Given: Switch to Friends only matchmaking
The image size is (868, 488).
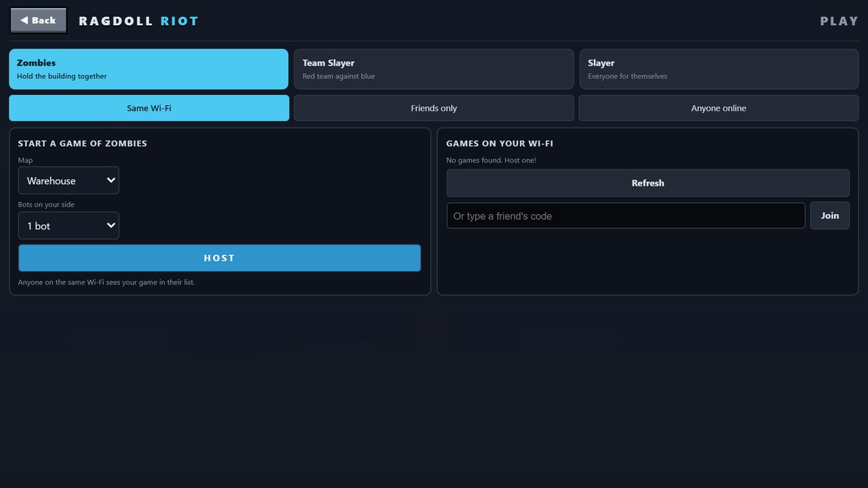Looking at the screenshot, I should coord(434,108).
